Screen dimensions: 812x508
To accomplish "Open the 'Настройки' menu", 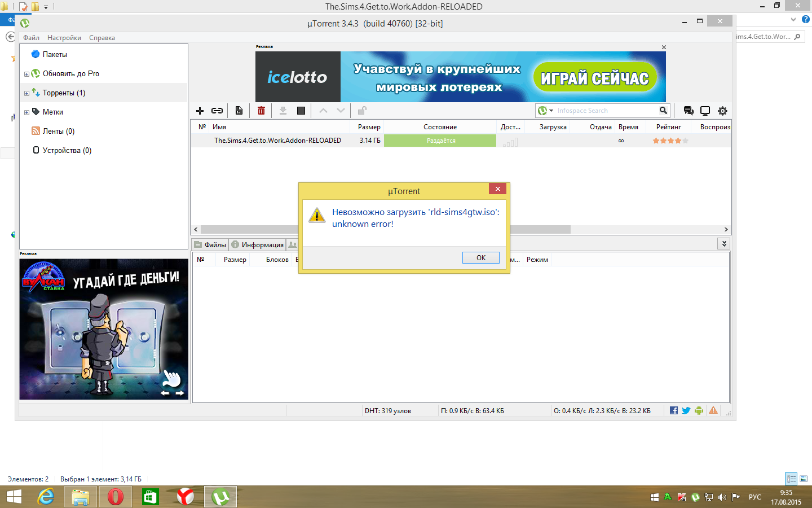I will point(64,38).
